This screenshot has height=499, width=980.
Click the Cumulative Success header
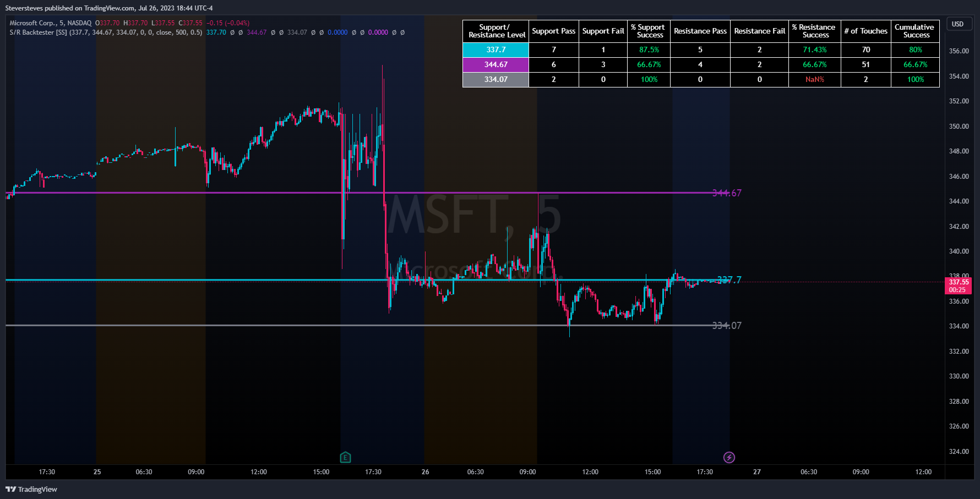[x=915, y=31]
